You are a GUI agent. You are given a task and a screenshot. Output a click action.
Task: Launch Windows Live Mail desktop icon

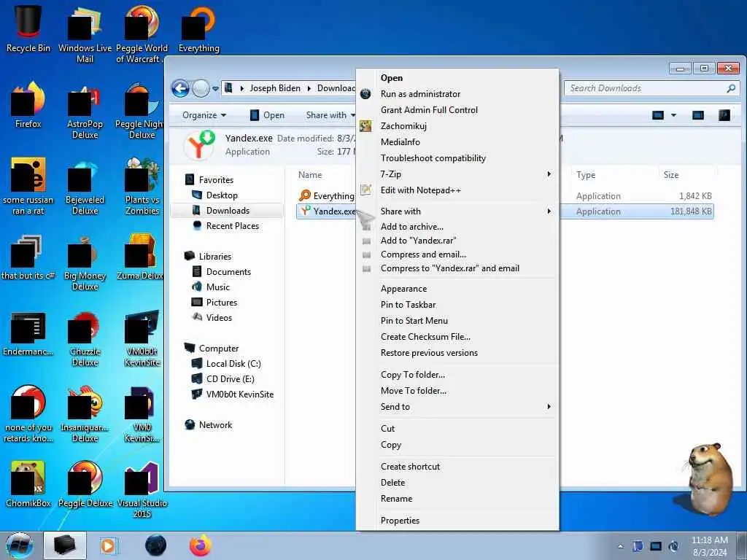point(85,34)
